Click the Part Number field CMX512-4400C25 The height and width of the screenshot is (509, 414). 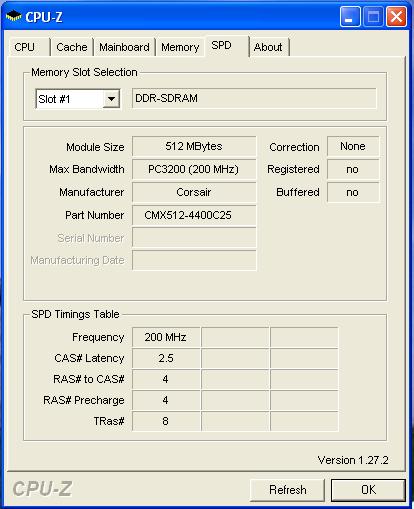(x=194, y=215)
